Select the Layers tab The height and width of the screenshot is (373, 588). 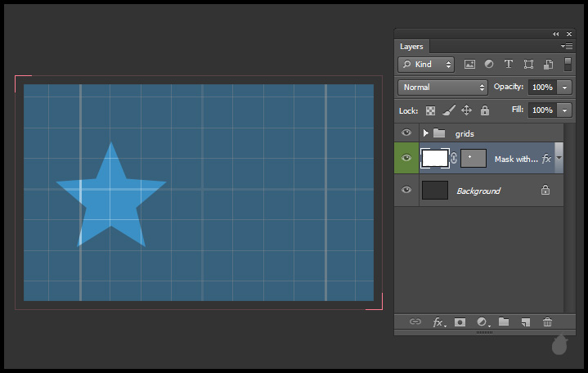411,47
